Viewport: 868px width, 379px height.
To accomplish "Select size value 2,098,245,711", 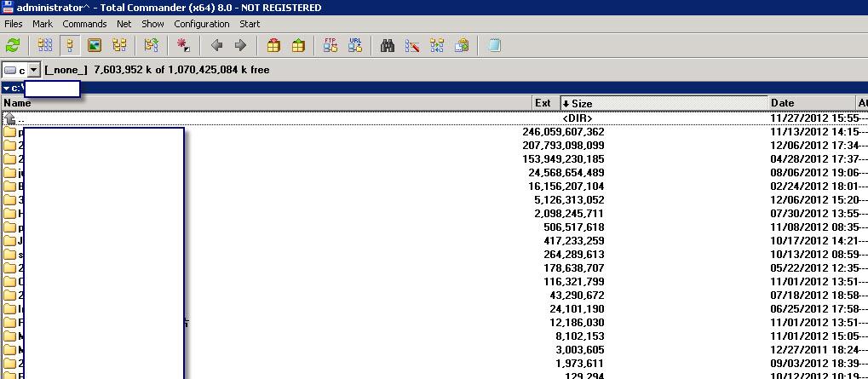I will 569,214.
